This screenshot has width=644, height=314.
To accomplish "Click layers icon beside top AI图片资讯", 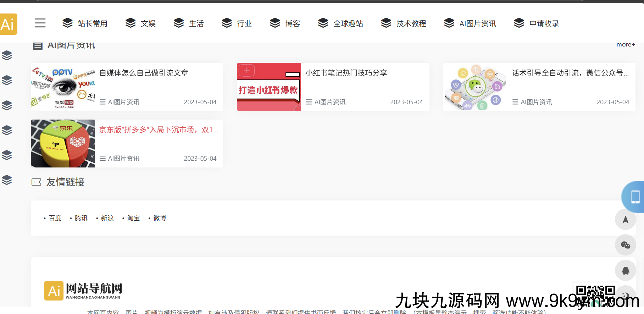I will click(x=449, y=23).
